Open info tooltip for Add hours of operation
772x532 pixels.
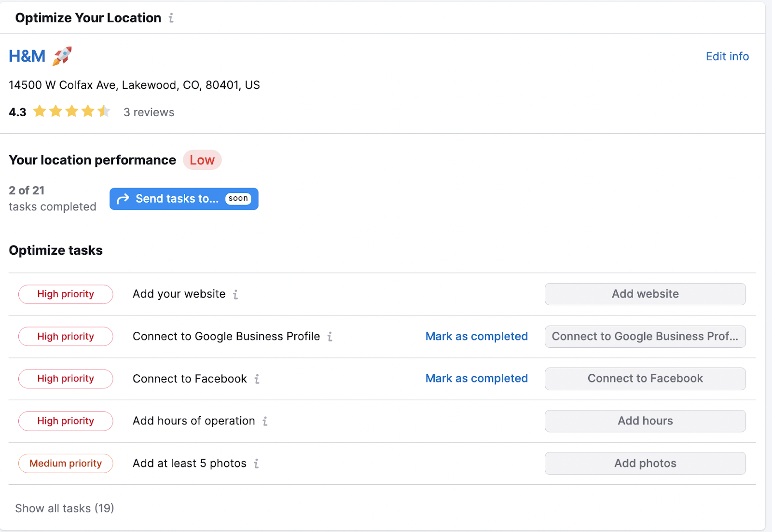coord(265,421)
